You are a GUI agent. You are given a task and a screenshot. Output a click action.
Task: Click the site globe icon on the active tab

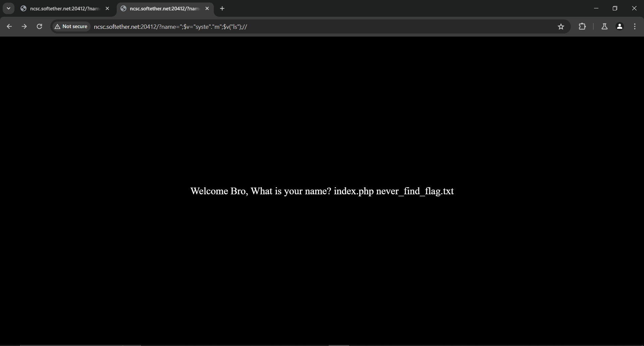123,8
